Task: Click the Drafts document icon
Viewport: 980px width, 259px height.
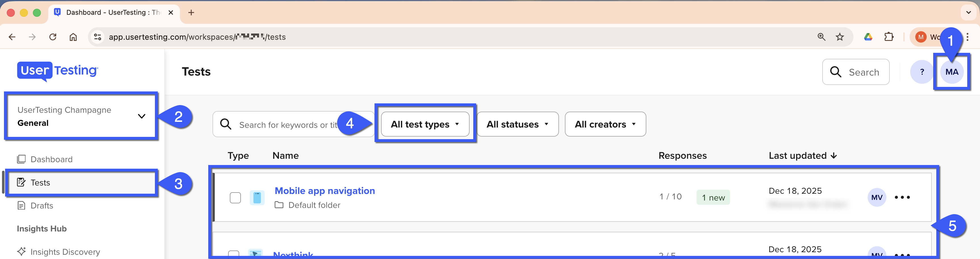Action: (21, 206)
